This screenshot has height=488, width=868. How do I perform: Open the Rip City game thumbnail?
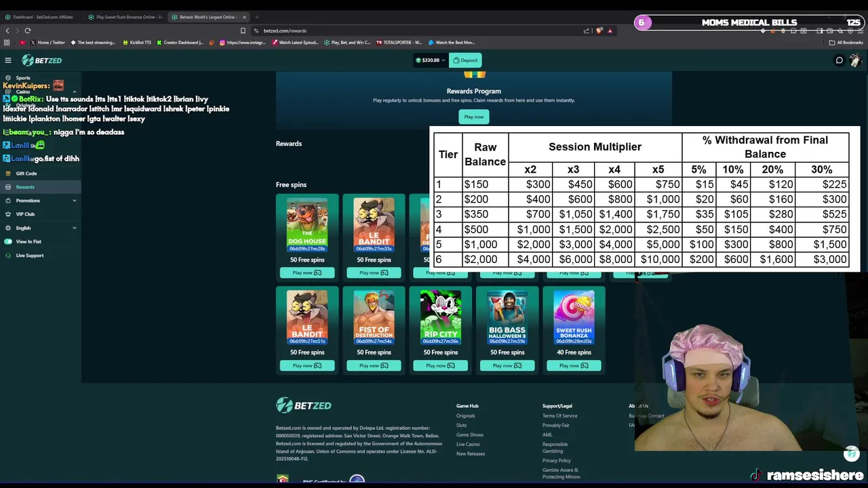tap(441, 317)
